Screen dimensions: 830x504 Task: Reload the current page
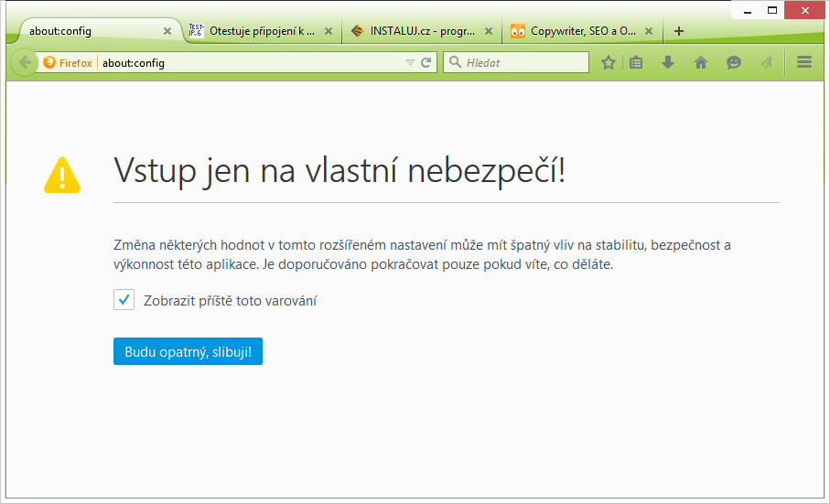426,62
